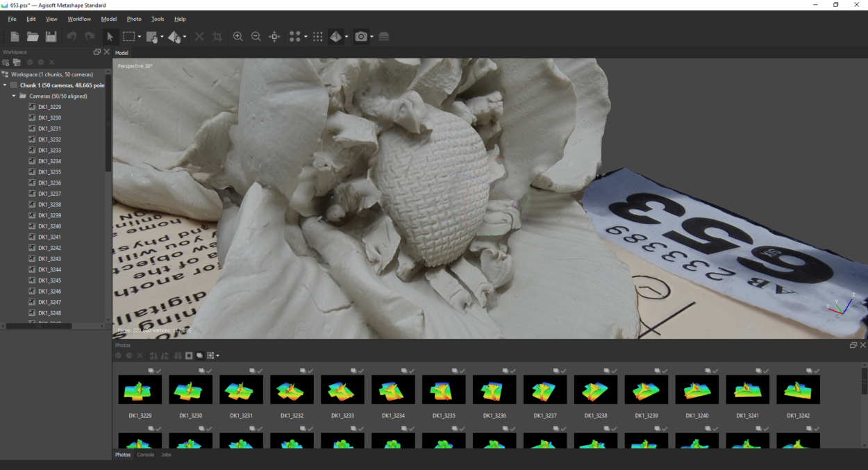Enable the checkbox on DK1_3242 thumbnail
Image resolution: width=868 pixels, height=470 pixels.
coord(817,371)
